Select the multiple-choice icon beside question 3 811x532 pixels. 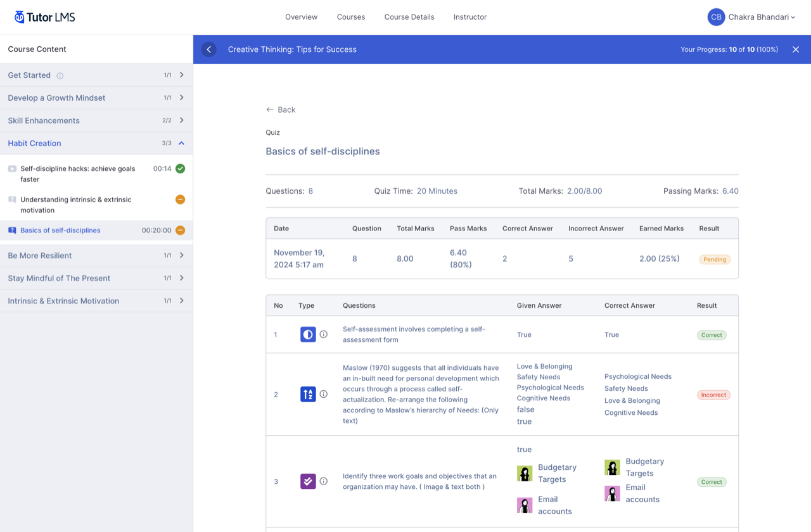click(x=308, y=481)
